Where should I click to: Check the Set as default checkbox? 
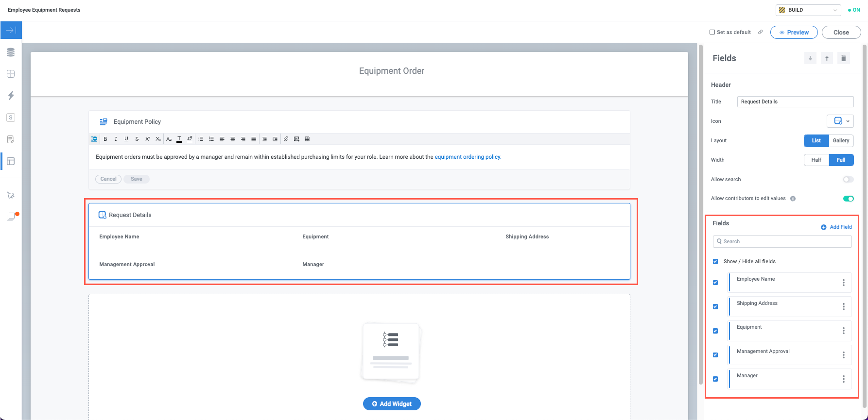712,32
